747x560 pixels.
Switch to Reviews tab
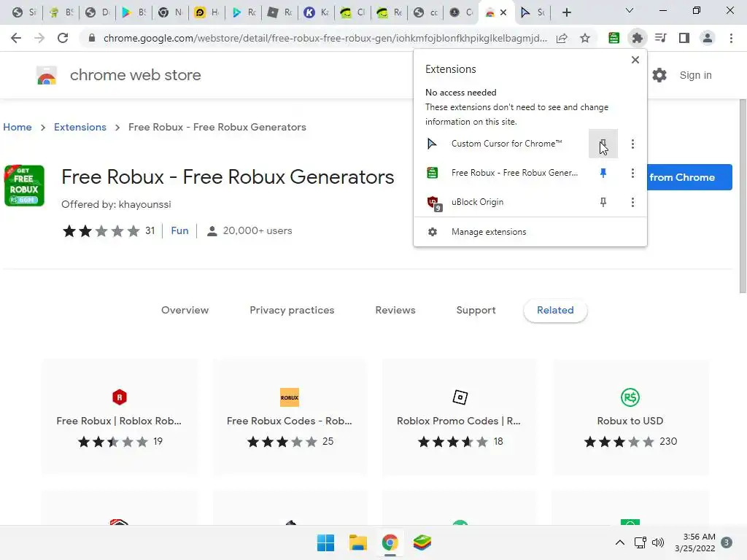coord(395,310)
